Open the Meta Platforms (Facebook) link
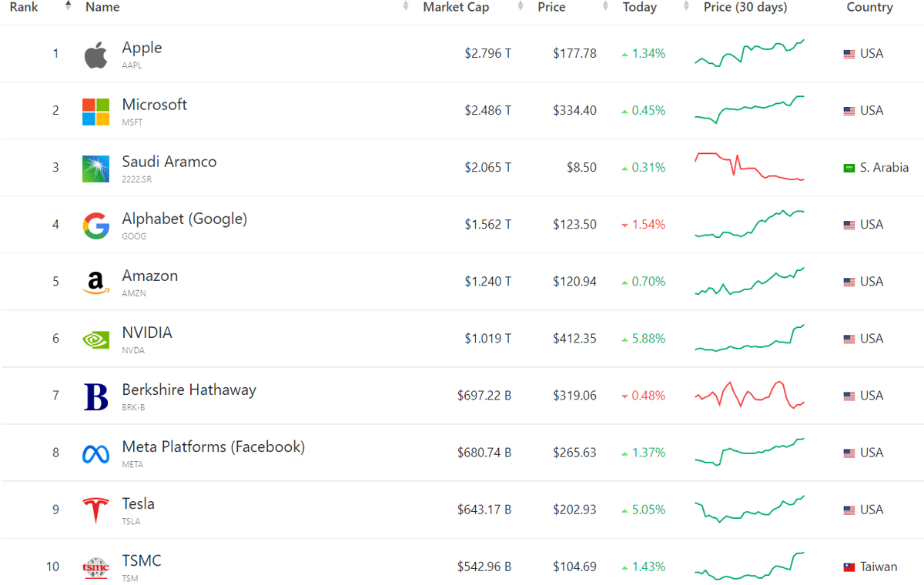Viewport: 924px width, 585px height. coord(213,446)
